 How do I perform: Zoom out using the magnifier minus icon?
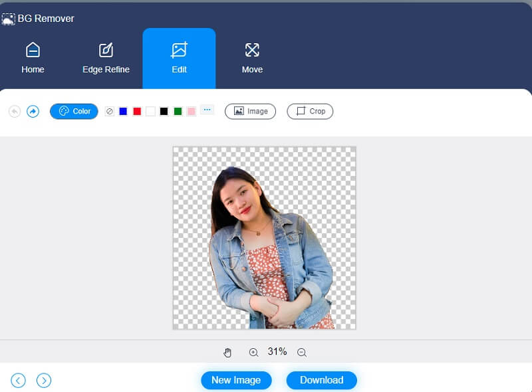[x=301, y=352]
